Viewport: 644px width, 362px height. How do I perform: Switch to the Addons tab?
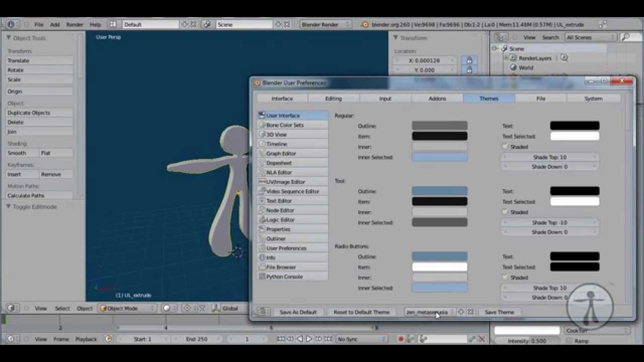coord(437,99)
